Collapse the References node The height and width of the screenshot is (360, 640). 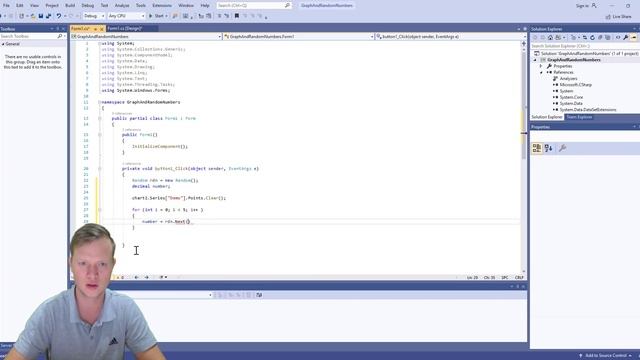541,72
